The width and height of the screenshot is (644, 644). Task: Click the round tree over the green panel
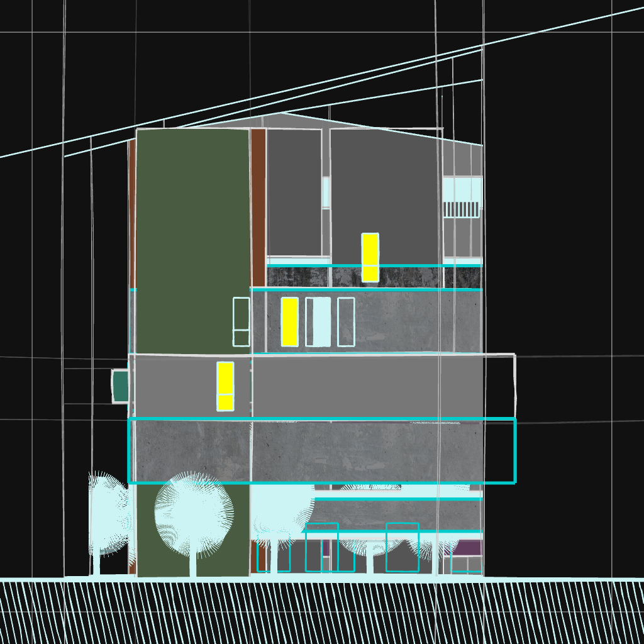194,513
